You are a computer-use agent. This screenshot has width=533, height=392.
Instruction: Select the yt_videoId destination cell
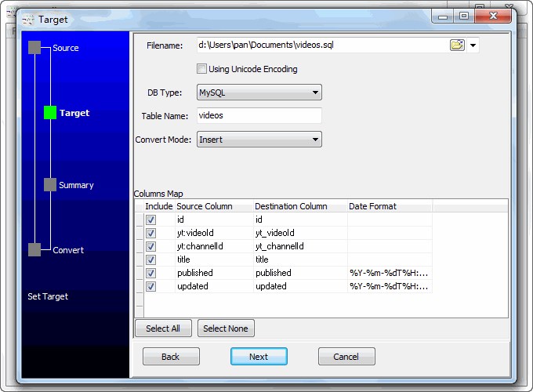299,233
